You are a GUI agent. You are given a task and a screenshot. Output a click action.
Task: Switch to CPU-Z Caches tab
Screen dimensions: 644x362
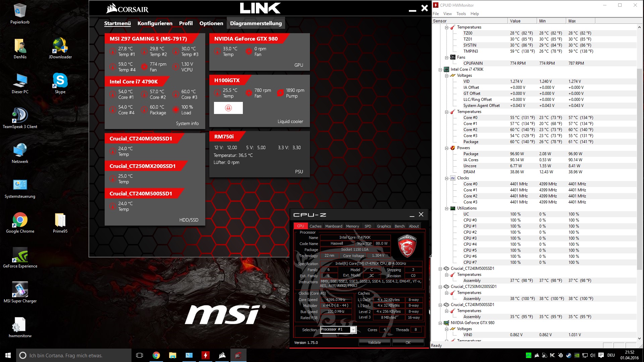(316, 226)
